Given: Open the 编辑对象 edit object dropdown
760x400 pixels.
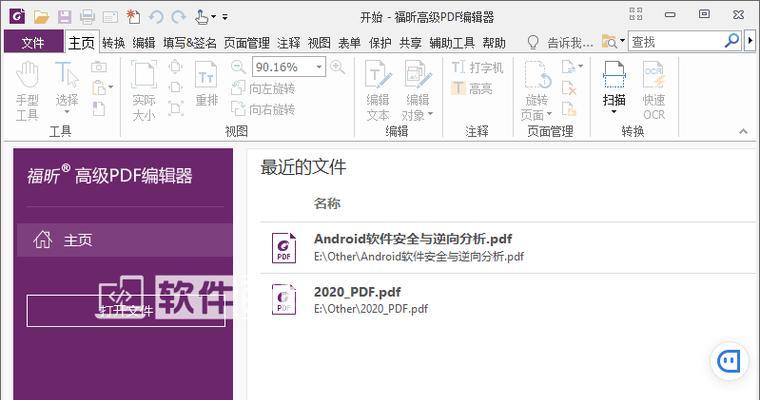Looking at the screenshot, I should point(417,90).
